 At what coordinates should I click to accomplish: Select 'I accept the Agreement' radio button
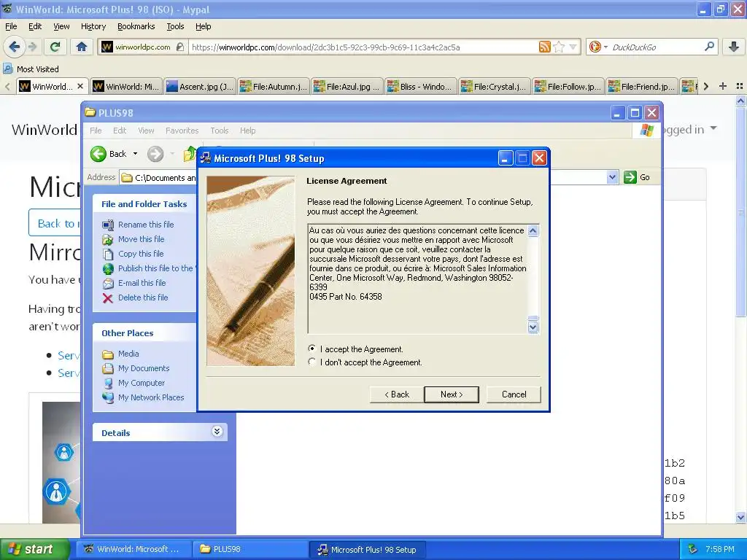(x=312, y=349)
